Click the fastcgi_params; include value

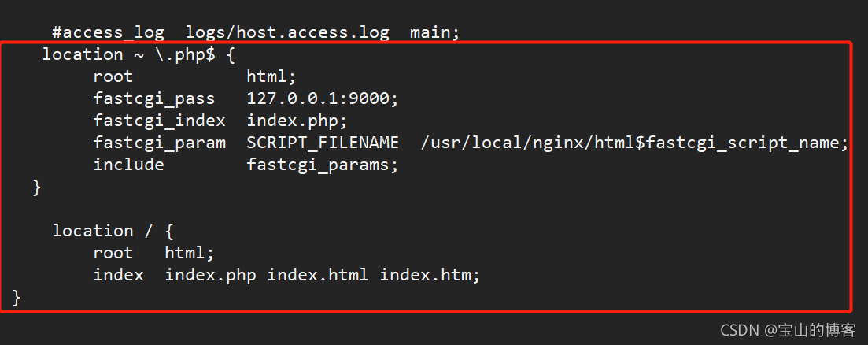coord(323,165)
